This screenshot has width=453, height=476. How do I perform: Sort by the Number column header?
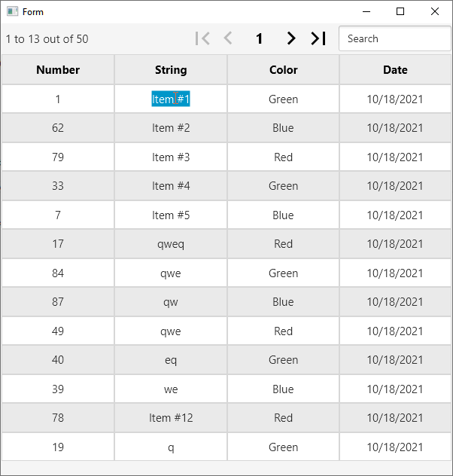coord(58,70)
